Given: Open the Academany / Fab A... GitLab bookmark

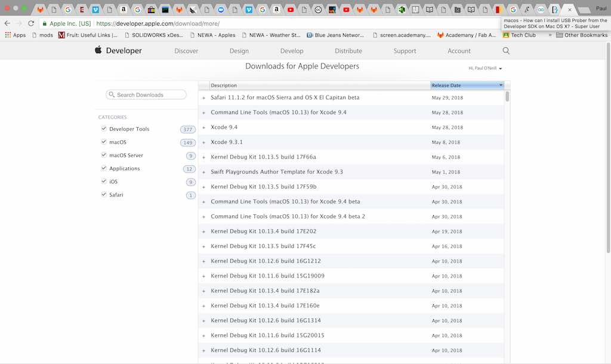Looking at the screenshot, I should pos(467,35).
